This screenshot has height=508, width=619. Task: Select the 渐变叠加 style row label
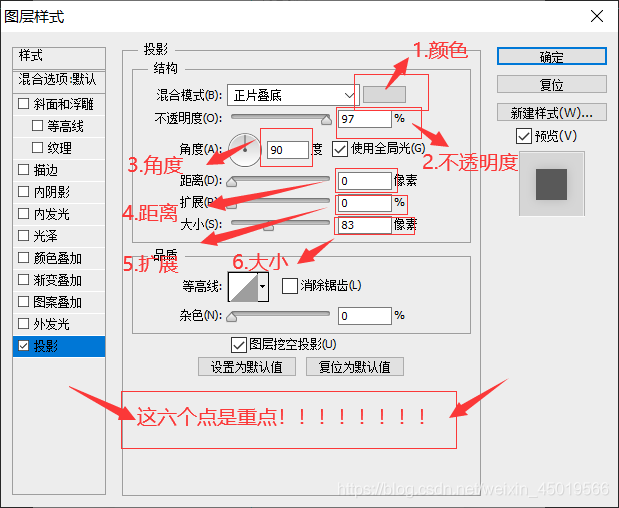tap(58, 280)
